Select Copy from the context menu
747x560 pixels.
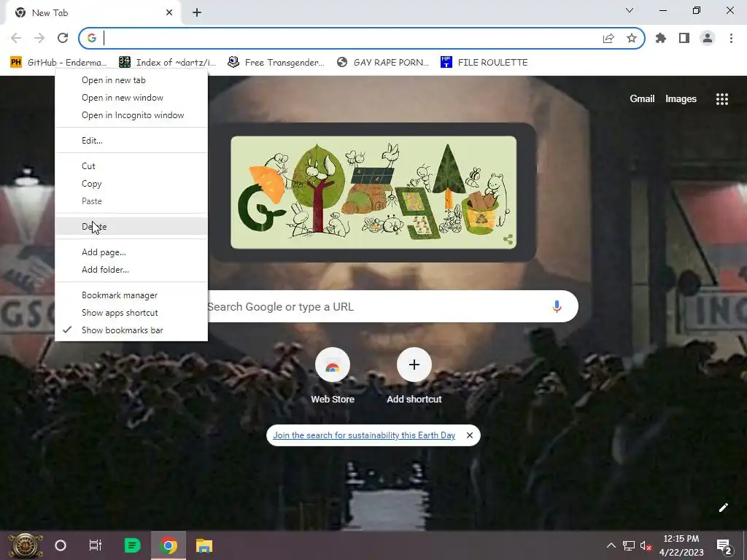131,184
